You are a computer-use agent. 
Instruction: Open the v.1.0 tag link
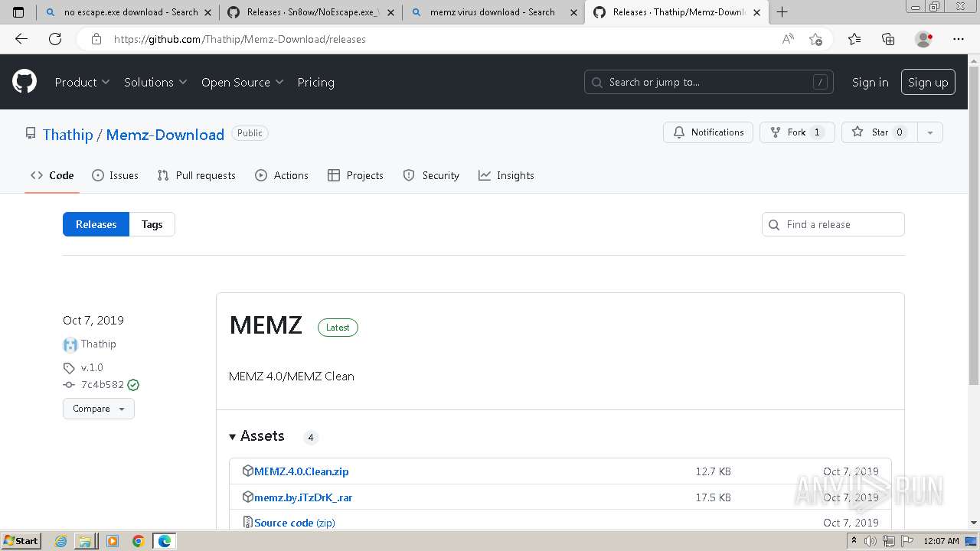[x=92, y=367]
